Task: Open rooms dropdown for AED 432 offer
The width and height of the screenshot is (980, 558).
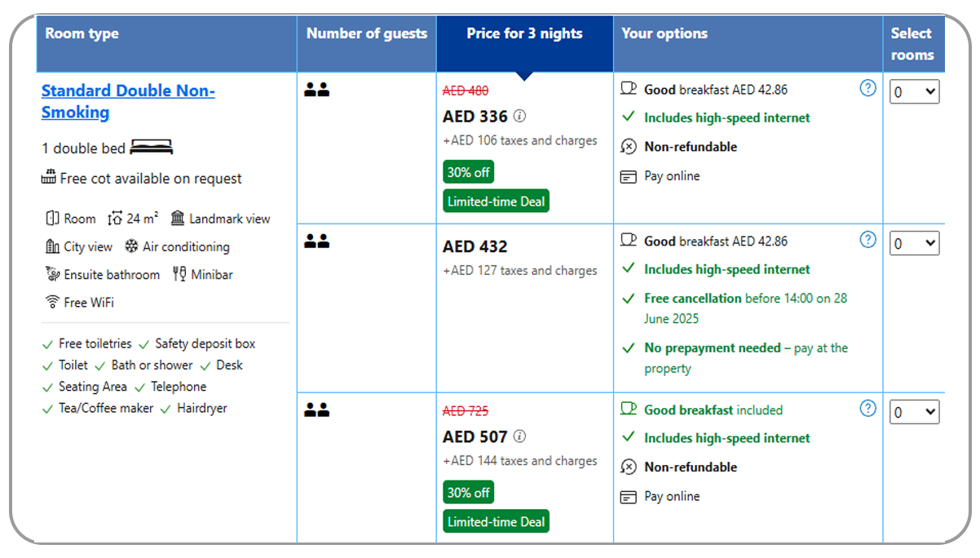Action: [x=914, y=243]
